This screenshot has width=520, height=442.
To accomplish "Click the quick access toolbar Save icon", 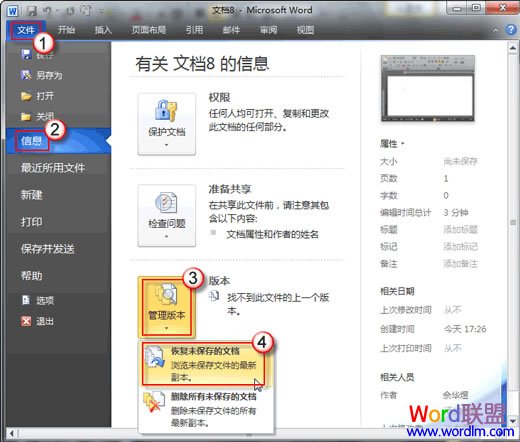I will tap(32, 11).
